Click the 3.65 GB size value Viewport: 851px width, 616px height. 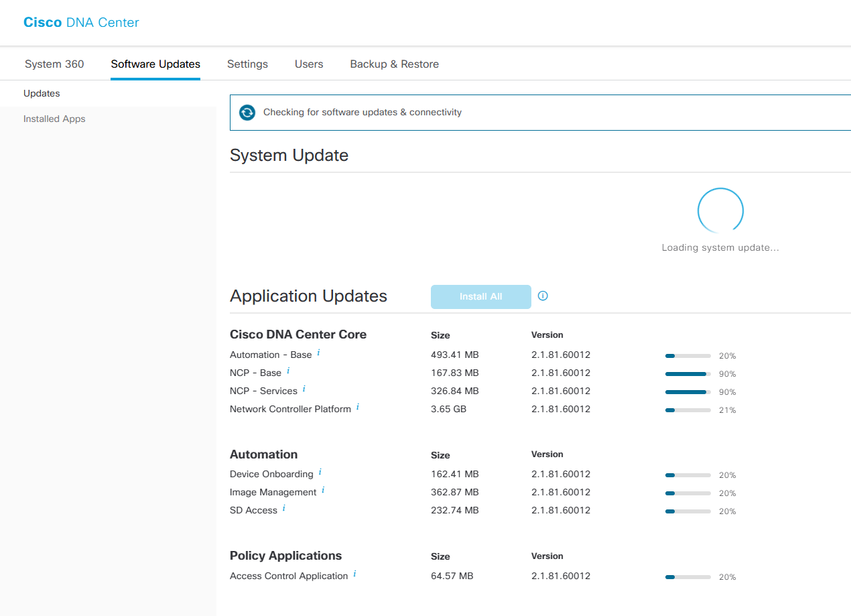tap(448, 409)
